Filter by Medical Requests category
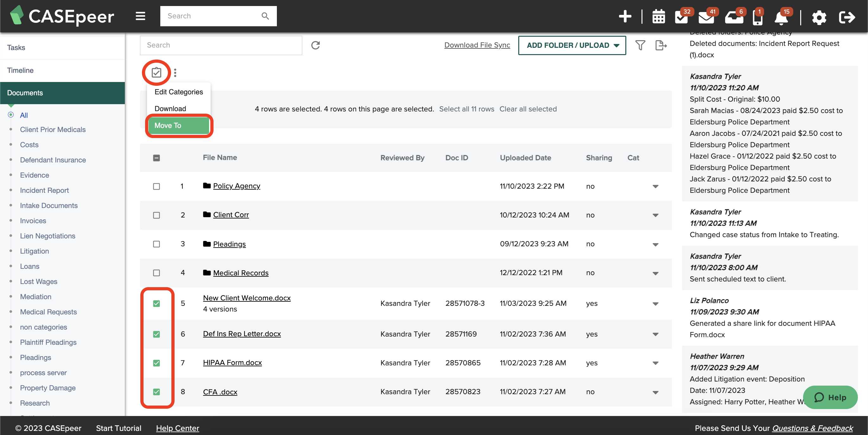Viewport: 868px width, 435px height. click(48, 312)
